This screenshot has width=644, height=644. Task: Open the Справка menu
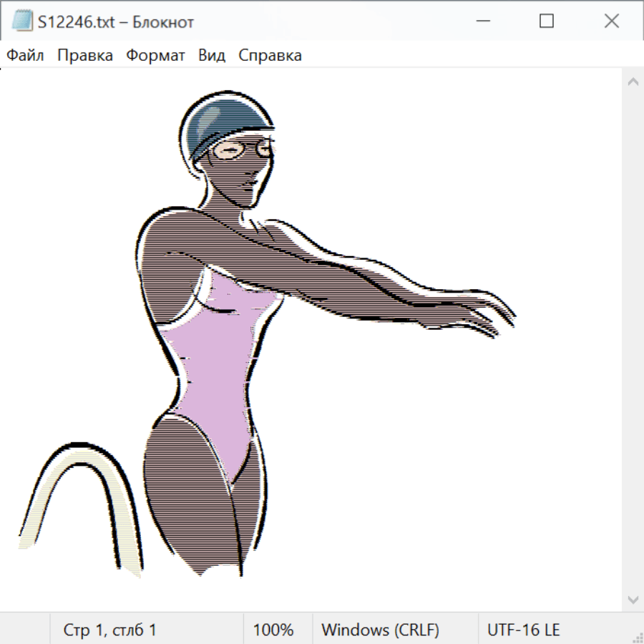point(270,56)
